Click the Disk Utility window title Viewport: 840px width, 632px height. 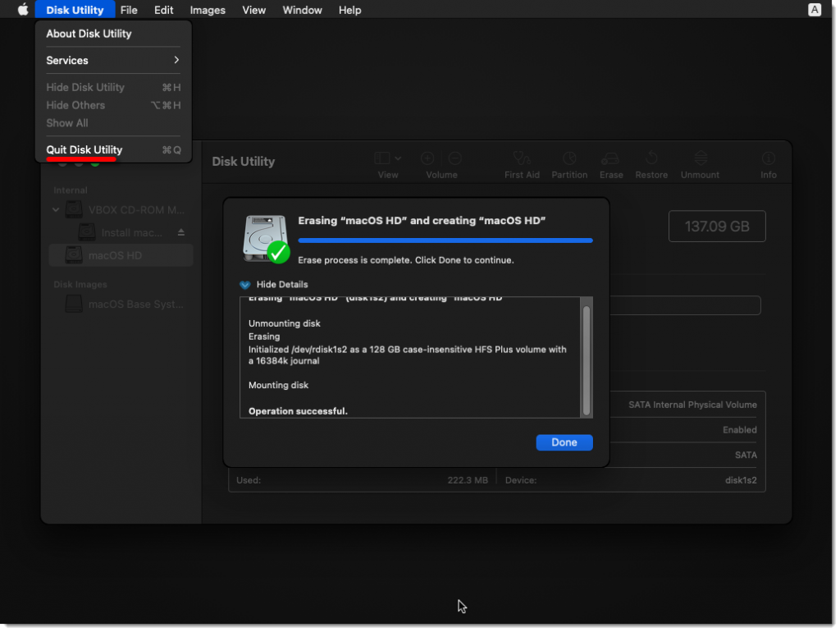[x=243, y=162]
